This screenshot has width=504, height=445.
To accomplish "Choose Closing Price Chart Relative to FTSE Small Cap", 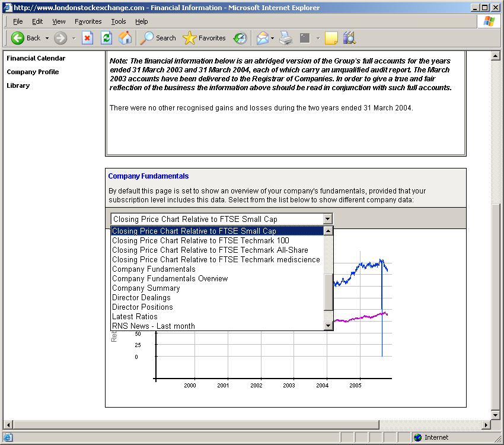I will (x=217, y=231).
